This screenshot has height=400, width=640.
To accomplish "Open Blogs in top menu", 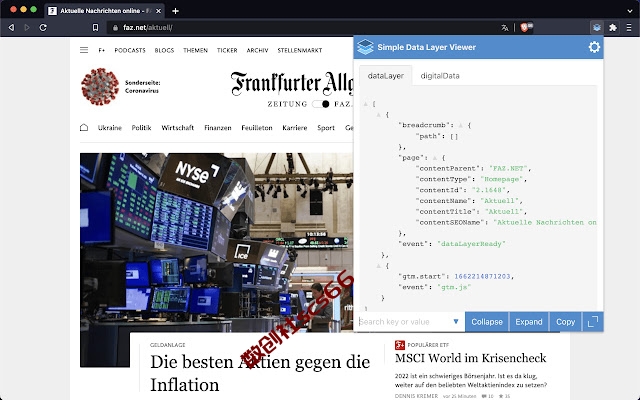I will (x=164, y=50).
